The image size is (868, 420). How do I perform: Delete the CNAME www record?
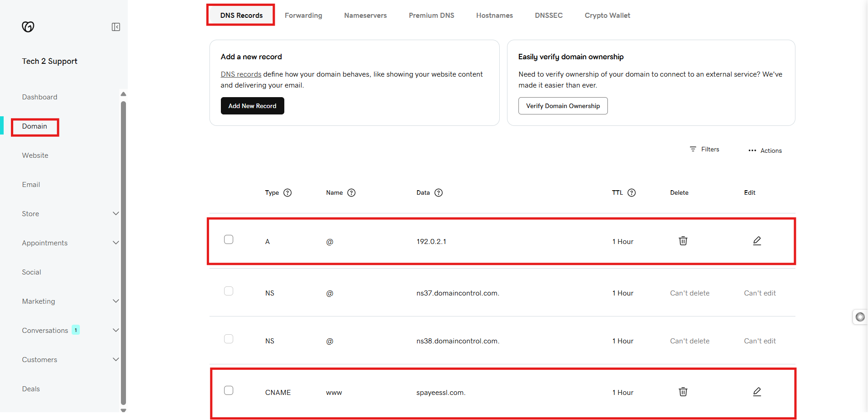683,392
